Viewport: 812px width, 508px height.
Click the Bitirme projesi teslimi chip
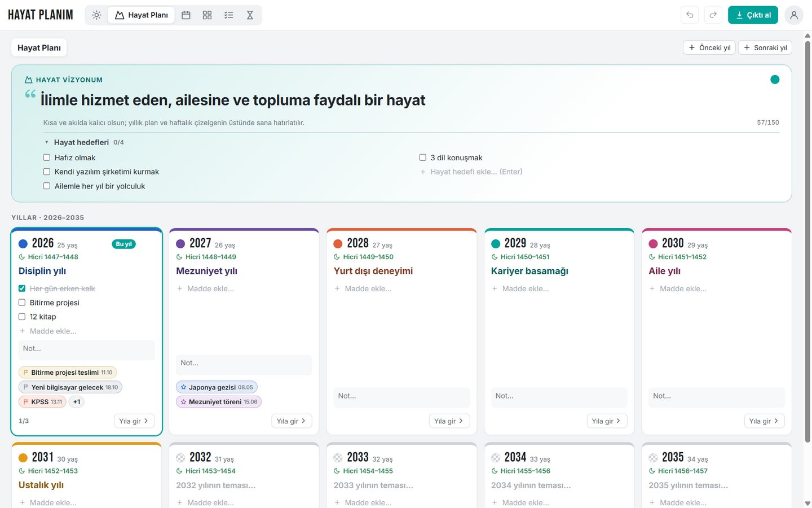click(68, 373)
